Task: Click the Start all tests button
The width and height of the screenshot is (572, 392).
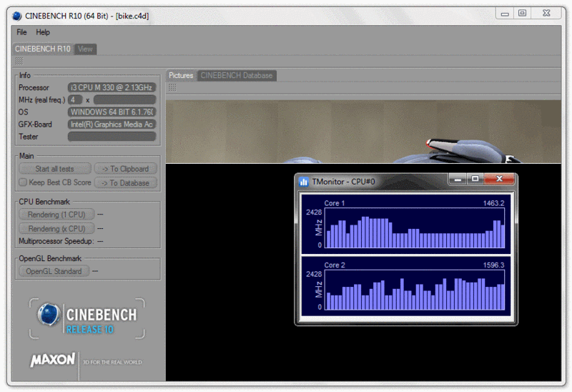Action: click(x=55, y=169)
